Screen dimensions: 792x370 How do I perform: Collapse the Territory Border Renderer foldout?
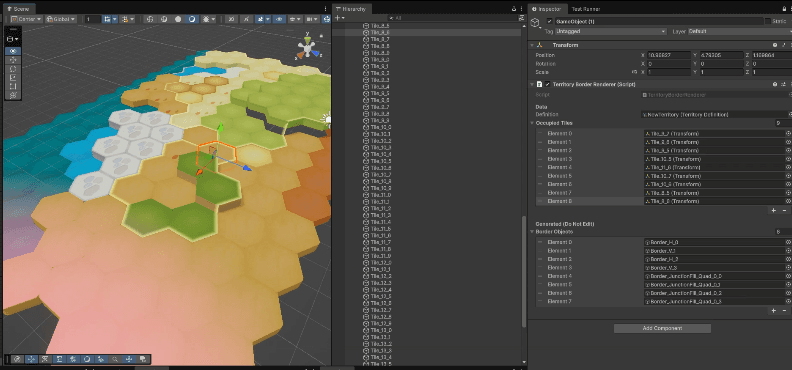coord(532,84)
